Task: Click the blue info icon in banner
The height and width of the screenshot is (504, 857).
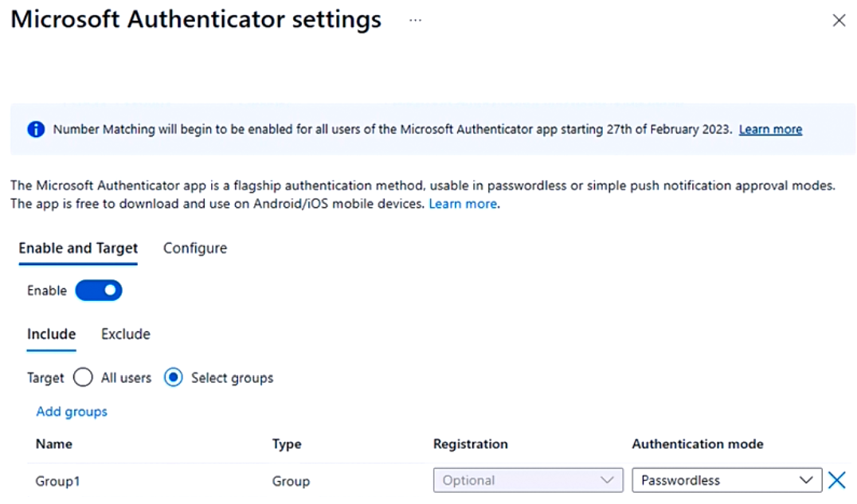Action: point(36,129)
